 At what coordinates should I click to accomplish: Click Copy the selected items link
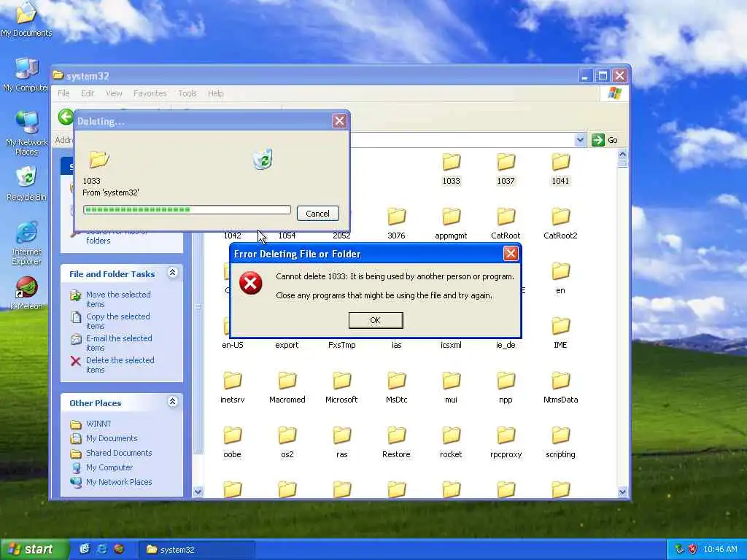[117, 322]
